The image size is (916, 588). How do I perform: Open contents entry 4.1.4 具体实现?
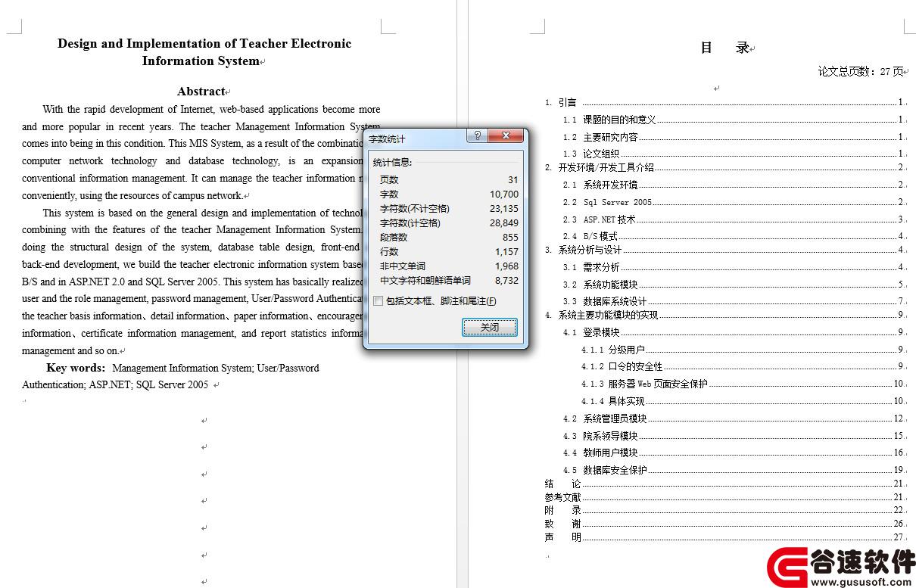point(743,401)
